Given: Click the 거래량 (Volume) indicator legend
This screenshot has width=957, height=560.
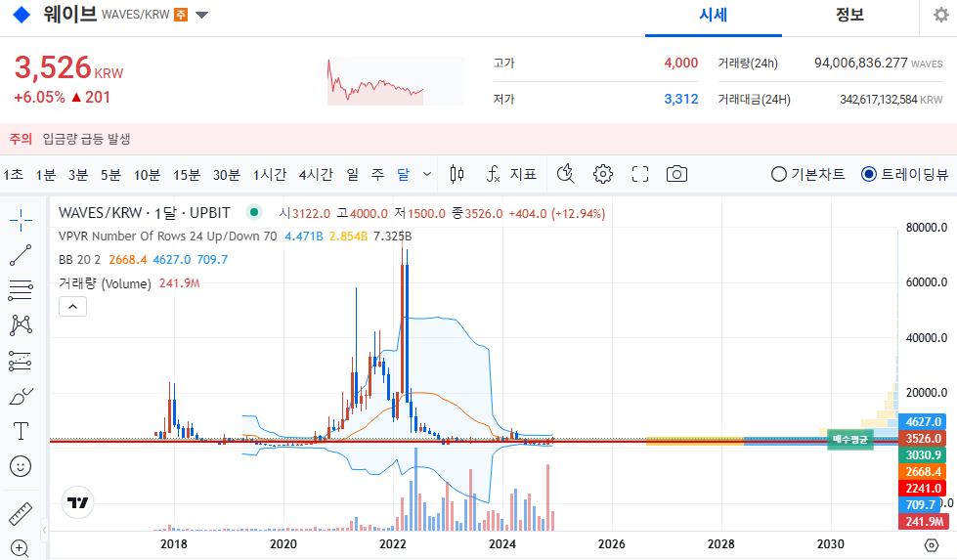Looking at the screenshot, I should (x=105, y=283).
